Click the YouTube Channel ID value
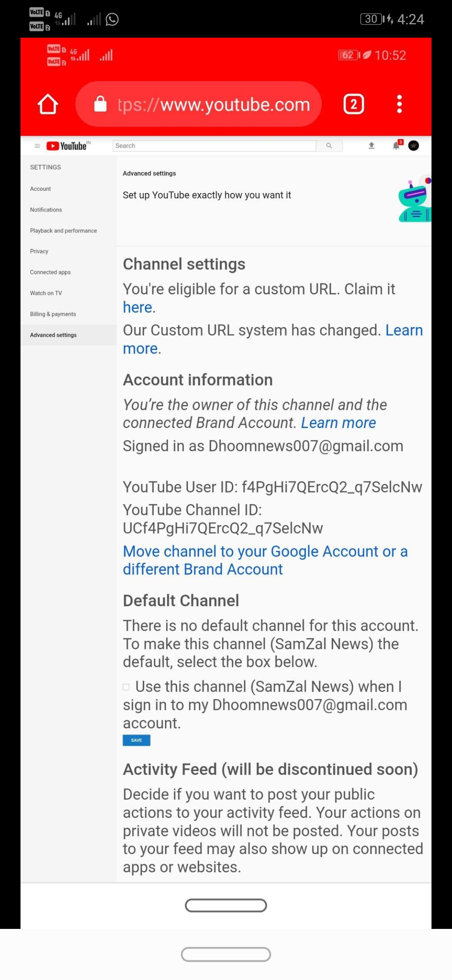 pyautogui.click(x=223, y=529)
